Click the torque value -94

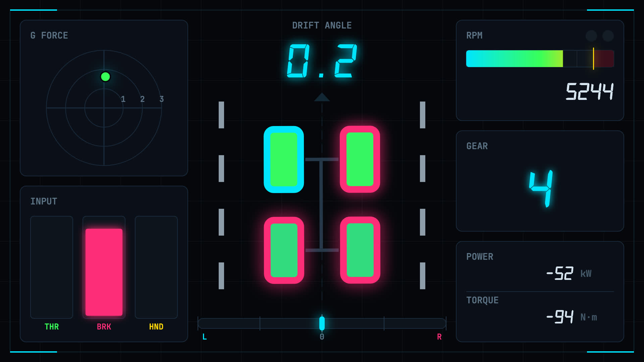point(560,316)
